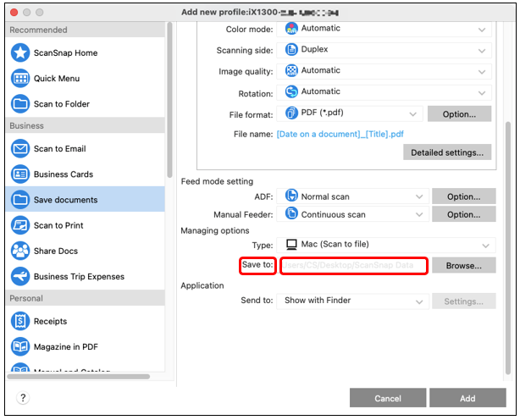
Task: Expand the Managing options Type dropdown
Action: pyautogui.click(x=386, y=245)
